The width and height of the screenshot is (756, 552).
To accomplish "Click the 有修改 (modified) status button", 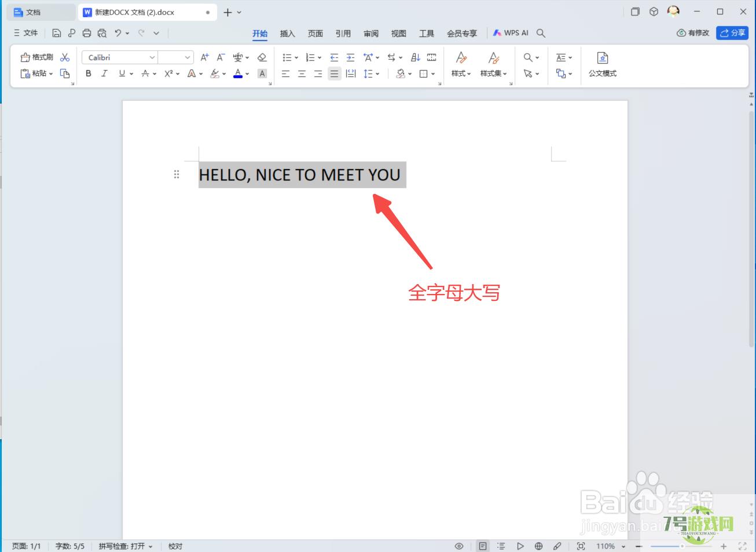I will (693, 33).
